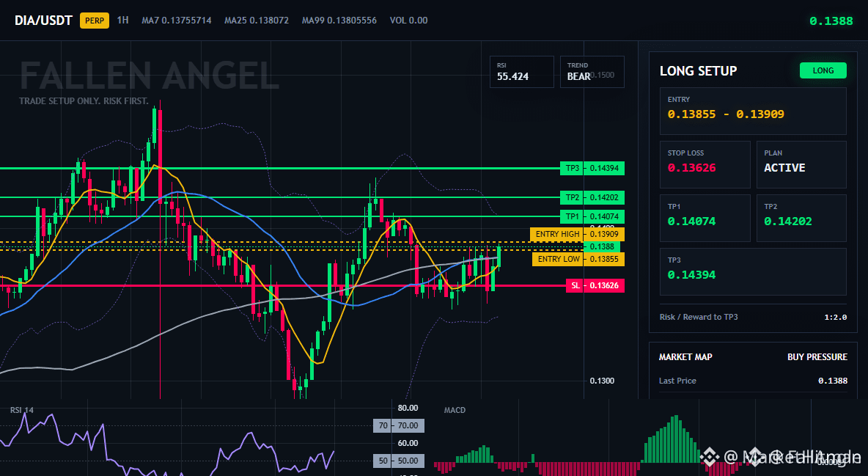The width and height of the screenshot is (868, 476).
Task: Open the TREND BEAR info box
Action: pyautogui.click(x=592, y=71)
